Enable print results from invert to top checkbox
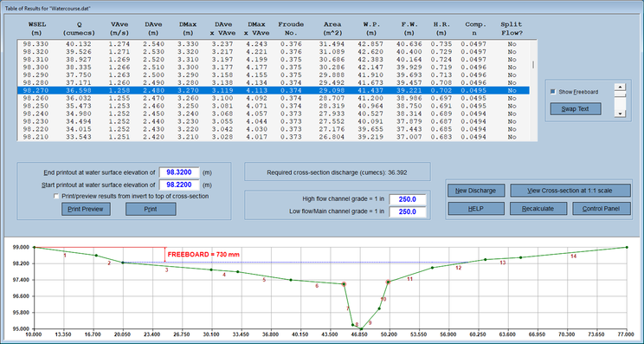This screenshot has height=344, width=644. click(x=56, y=197)
